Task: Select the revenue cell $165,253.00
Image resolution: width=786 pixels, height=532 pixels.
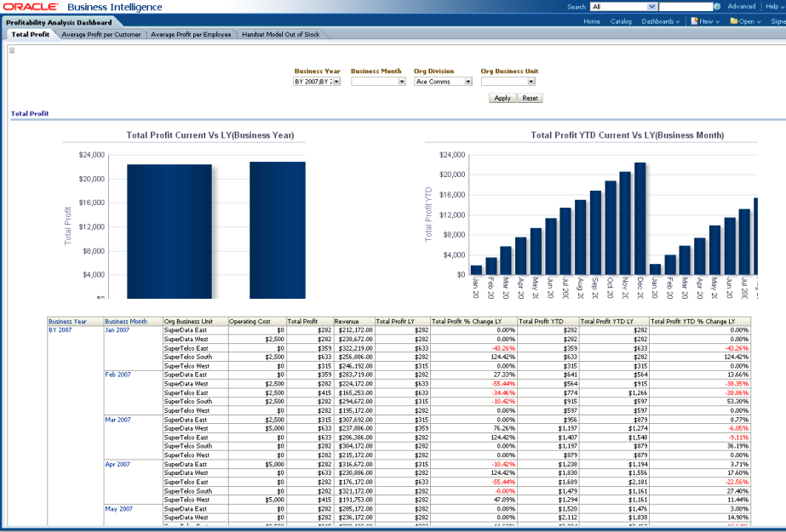Action: click(x=355, y=392)
